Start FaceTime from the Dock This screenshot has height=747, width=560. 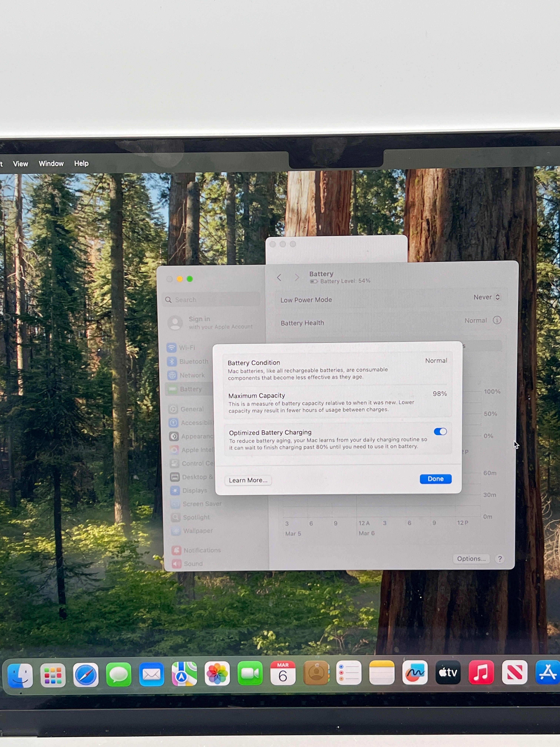coord(250,673)
